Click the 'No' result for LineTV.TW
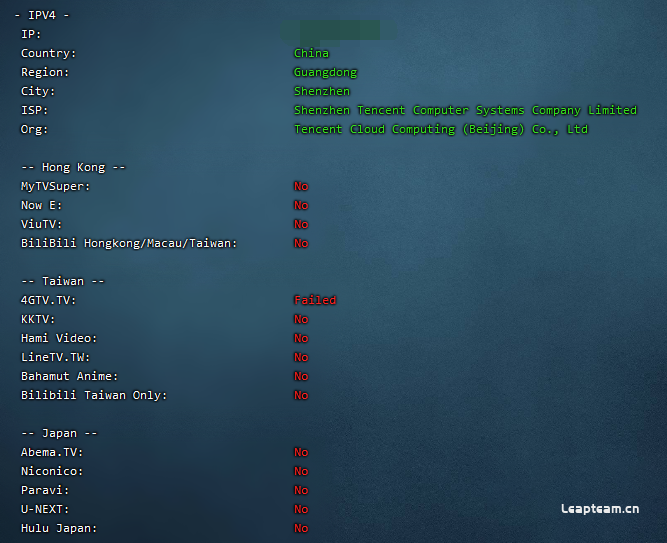 (x=301, y=357)
